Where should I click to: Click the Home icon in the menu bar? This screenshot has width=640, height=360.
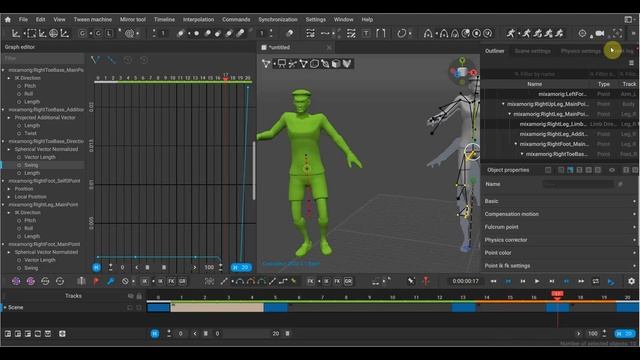8,19
